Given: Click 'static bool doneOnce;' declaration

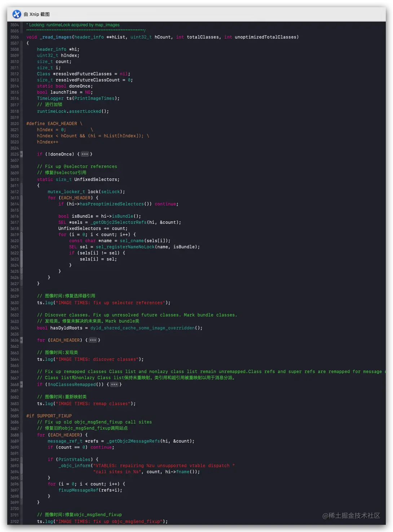Looking at the screenshot, I should pos(65,86).
